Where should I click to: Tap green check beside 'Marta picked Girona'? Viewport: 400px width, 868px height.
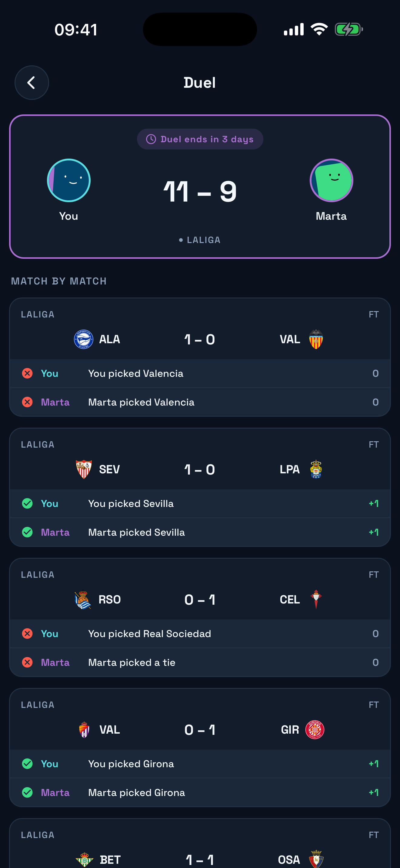click(x=27, y=793)
